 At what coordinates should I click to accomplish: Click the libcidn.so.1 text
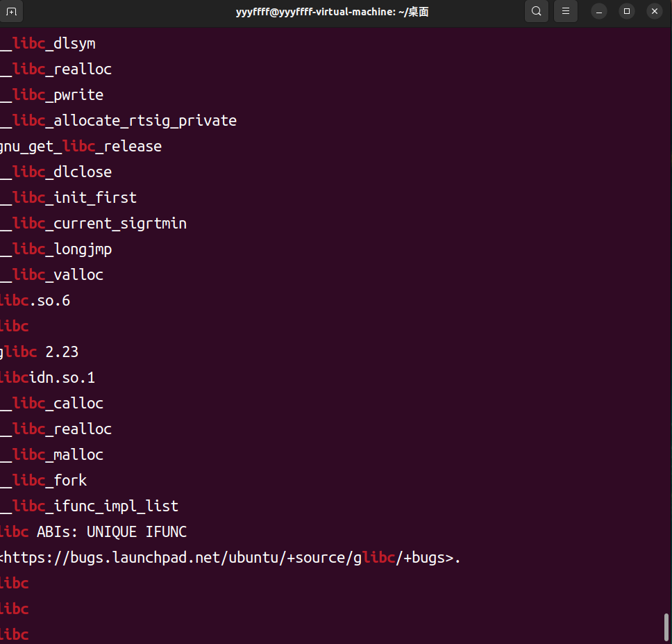click(48, 378)
